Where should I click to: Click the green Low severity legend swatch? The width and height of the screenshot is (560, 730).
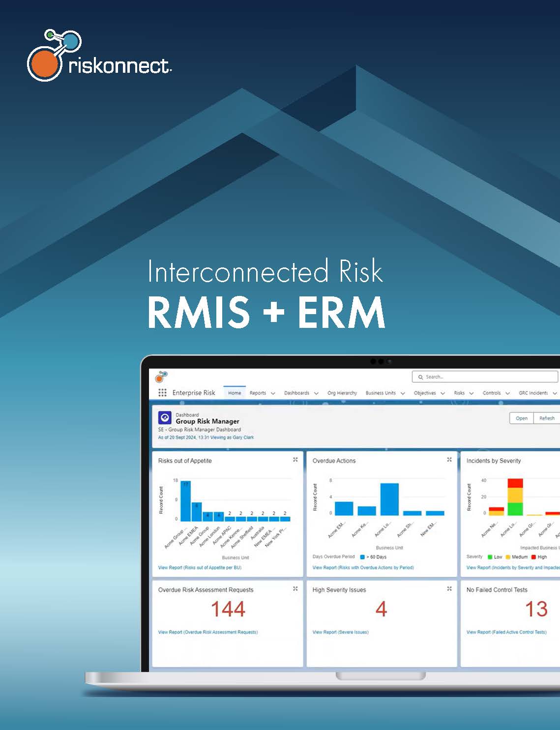pyautogui.click(x=490, y=557)
